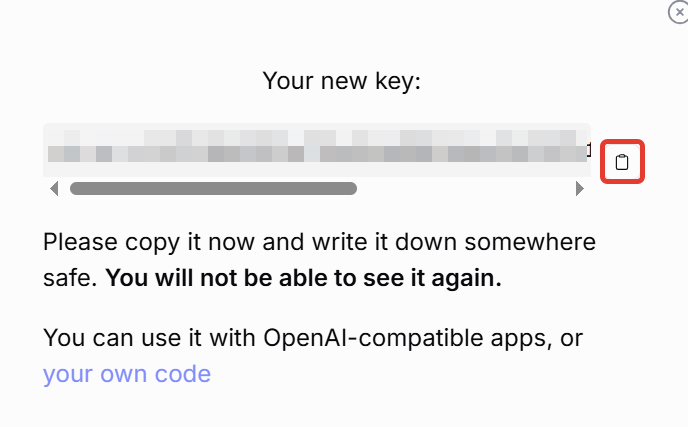Viewport: 688px width, 427px height.
Task: Click the empty scrollbar track right of thumb
Action: (465, 188)
